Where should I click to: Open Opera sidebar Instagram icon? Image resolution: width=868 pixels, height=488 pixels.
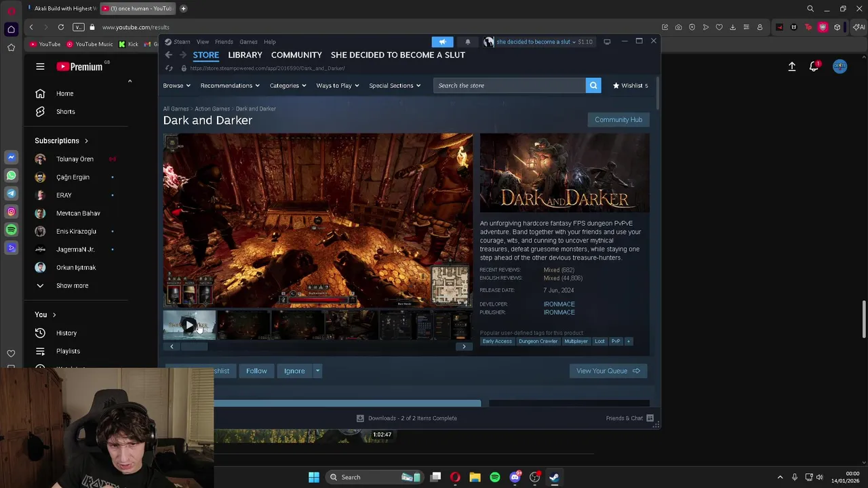point(11,211)
